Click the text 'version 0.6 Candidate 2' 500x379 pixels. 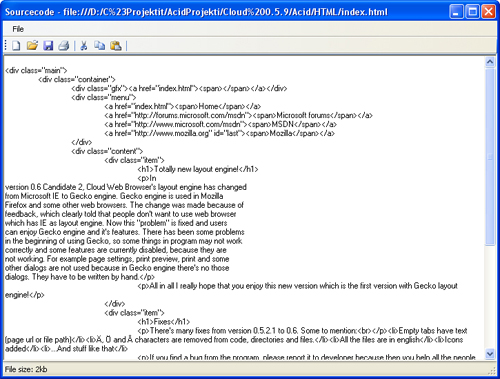[45, 187]
